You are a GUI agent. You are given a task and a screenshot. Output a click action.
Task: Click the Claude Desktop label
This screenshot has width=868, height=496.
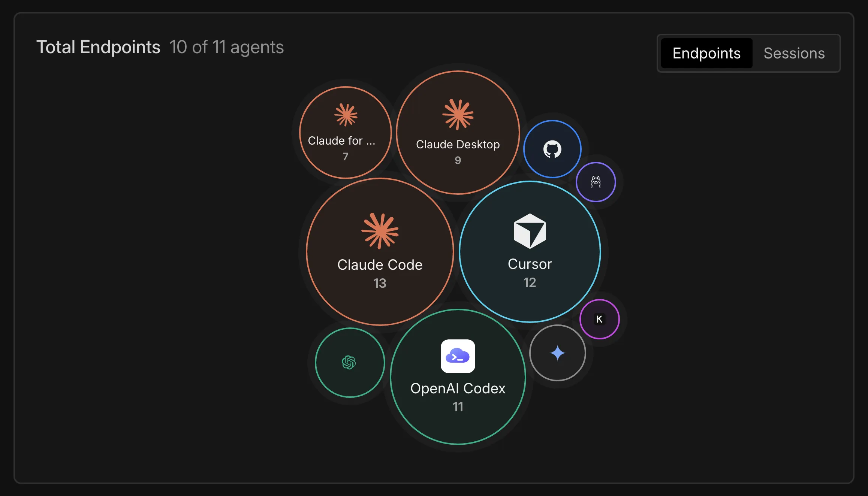(x=458, y=144)
